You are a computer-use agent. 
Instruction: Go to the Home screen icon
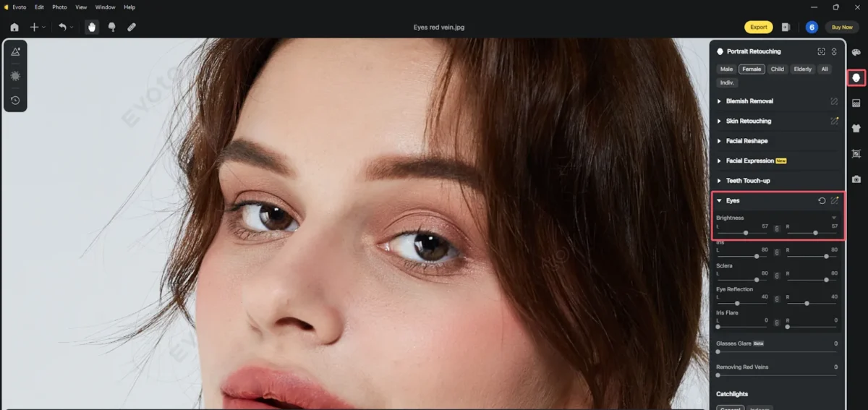tap(14, 27)
